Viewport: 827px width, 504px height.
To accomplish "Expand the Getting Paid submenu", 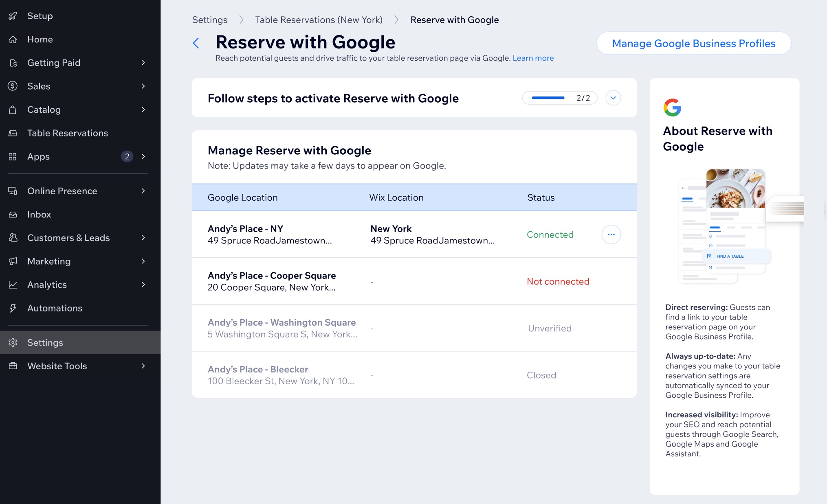I will [x=143, y=63].
